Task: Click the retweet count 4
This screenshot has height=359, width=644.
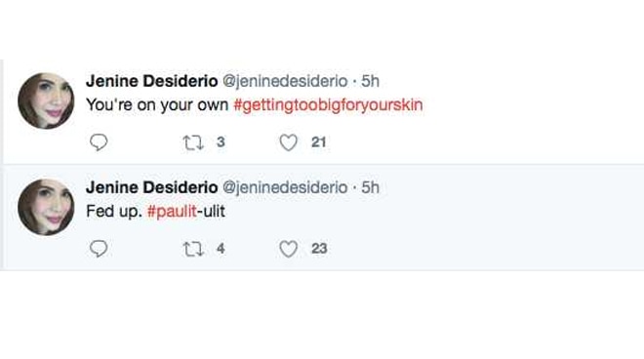Action: click(221, 249)
